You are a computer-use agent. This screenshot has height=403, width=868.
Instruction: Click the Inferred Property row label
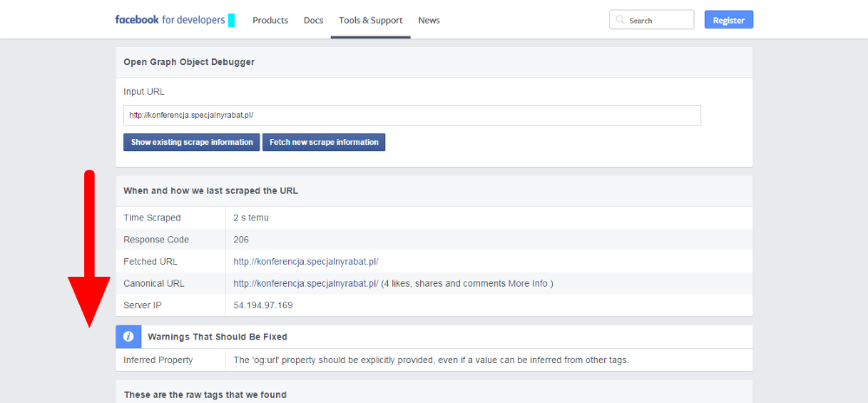(158, 360)
